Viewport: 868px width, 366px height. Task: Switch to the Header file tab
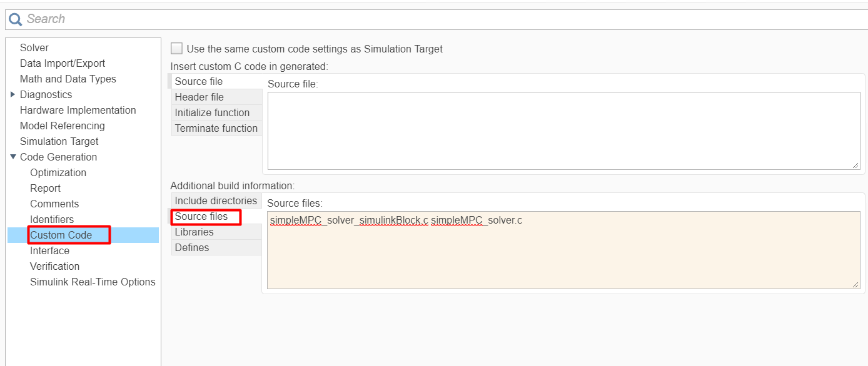[x=199, y=97]
